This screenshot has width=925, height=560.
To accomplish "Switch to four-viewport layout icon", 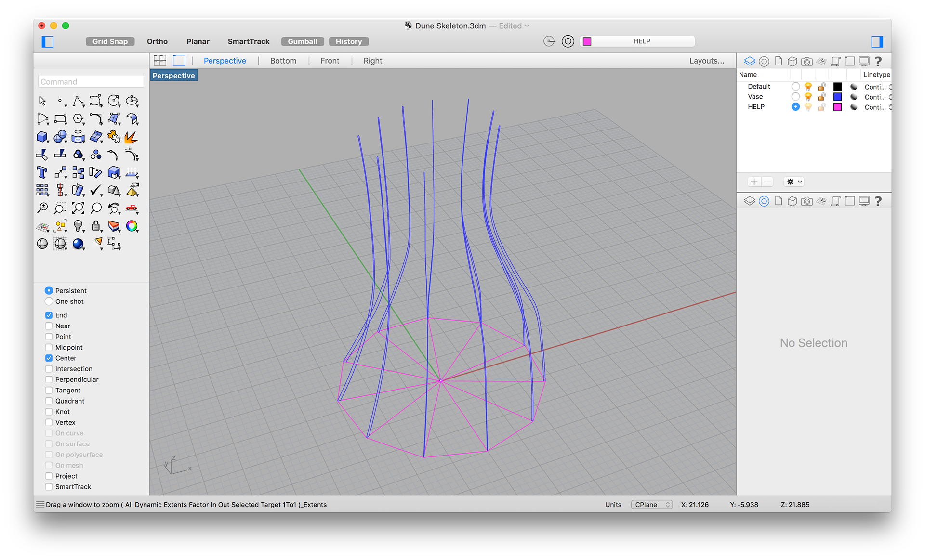I will click(160, 61).
